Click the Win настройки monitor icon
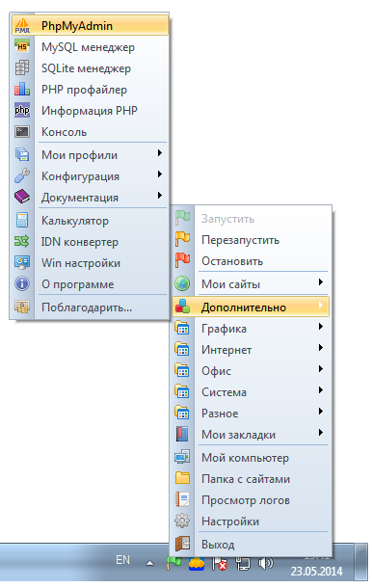The image size is (372, 588). tap(22, 262)
